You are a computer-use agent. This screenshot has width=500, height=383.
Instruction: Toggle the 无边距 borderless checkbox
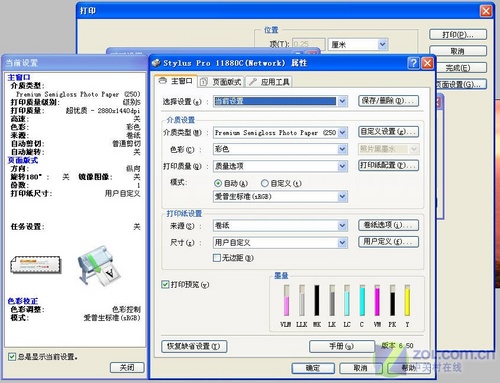tap(217, 258)
